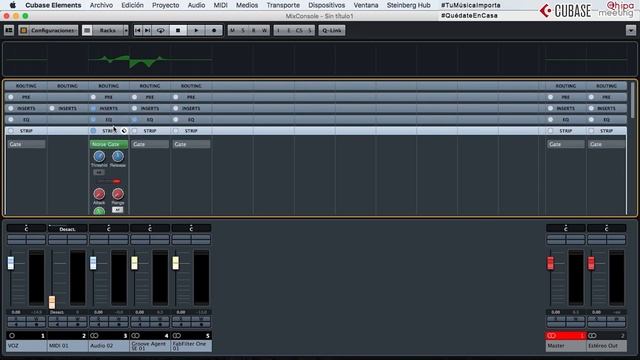The image size is (640, 360).
Task: Toggle INSERTS bypass on VOZ channel
Action: pyautogui.click(x=11, y=109)
